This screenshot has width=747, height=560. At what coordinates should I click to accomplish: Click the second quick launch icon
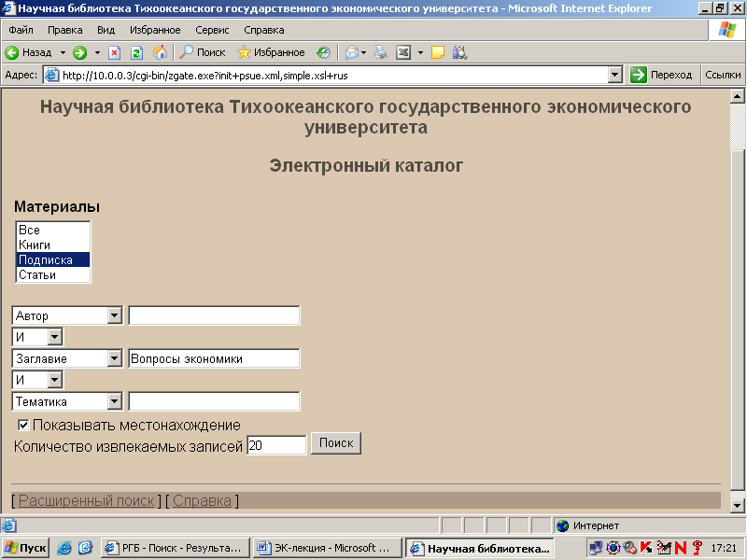click(86, 548)
